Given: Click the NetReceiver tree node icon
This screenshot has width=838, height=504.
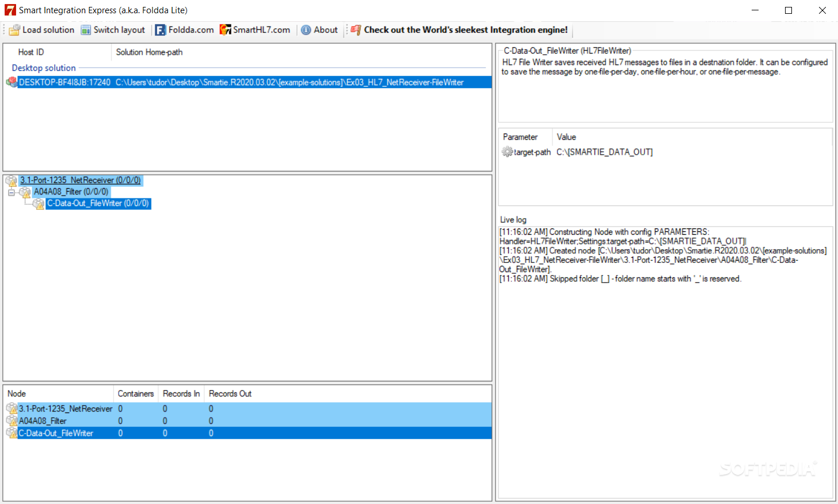Looking at the screenshot, I should point(12,181).
